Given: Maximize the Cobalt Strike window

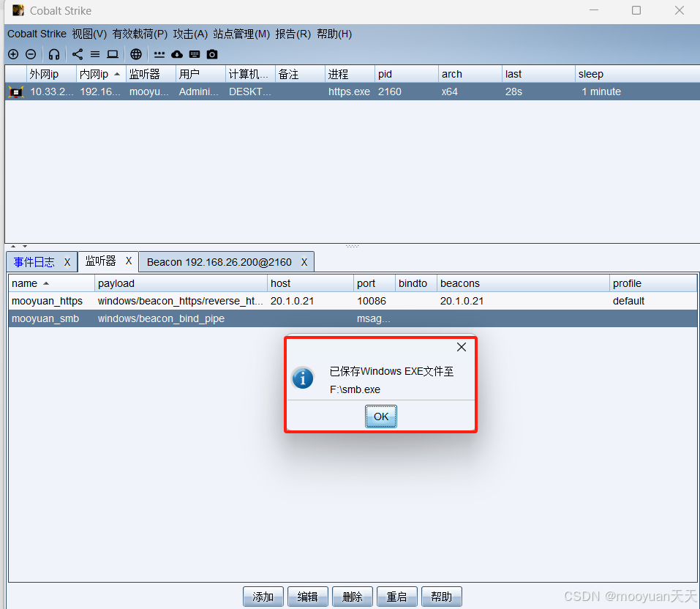Looking at the screenshot, I should [x=636, y=10].
